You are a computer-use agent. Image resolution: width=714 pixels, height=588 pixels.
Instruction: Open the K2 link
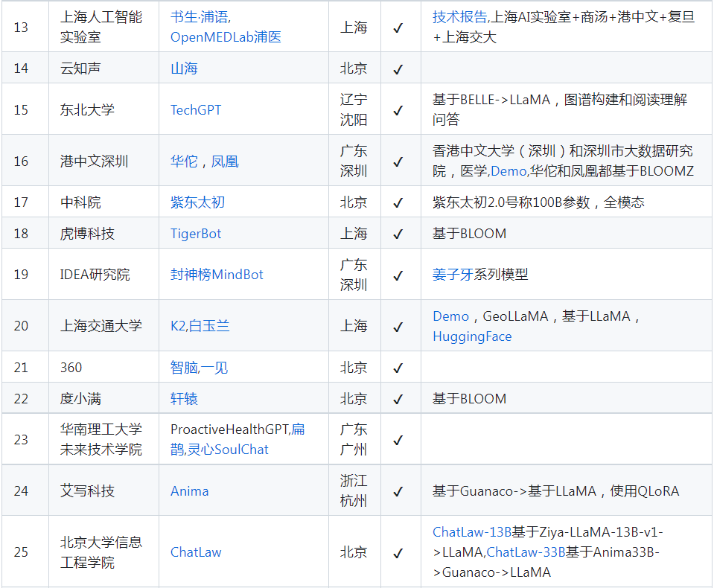(x=178, y=326)
